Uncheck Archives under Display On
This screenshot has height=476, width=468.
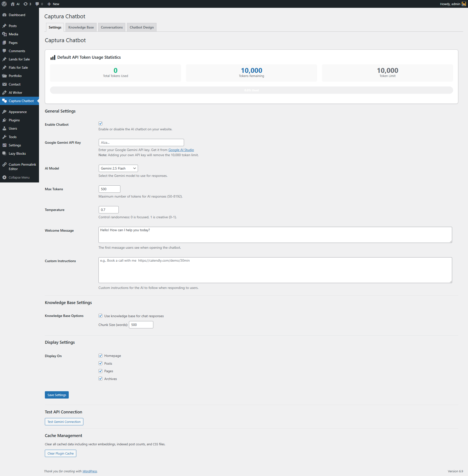coord(100,379)
